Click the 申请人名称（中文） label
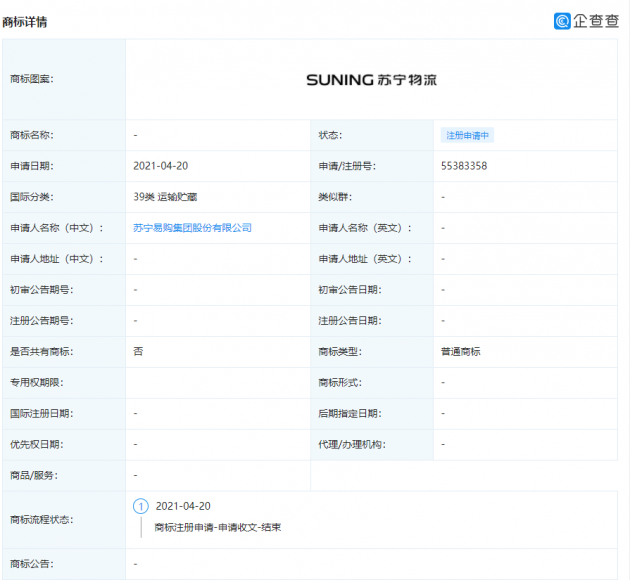Viewport: 630px width, 580px height. pyautogui.click(x=57, y=228)
